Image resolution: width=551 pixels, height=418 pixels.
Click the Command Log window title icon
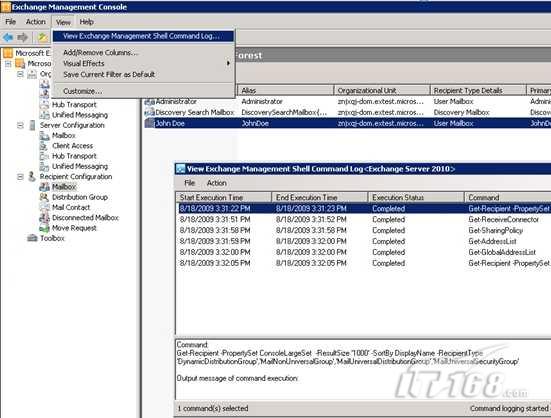181,169
